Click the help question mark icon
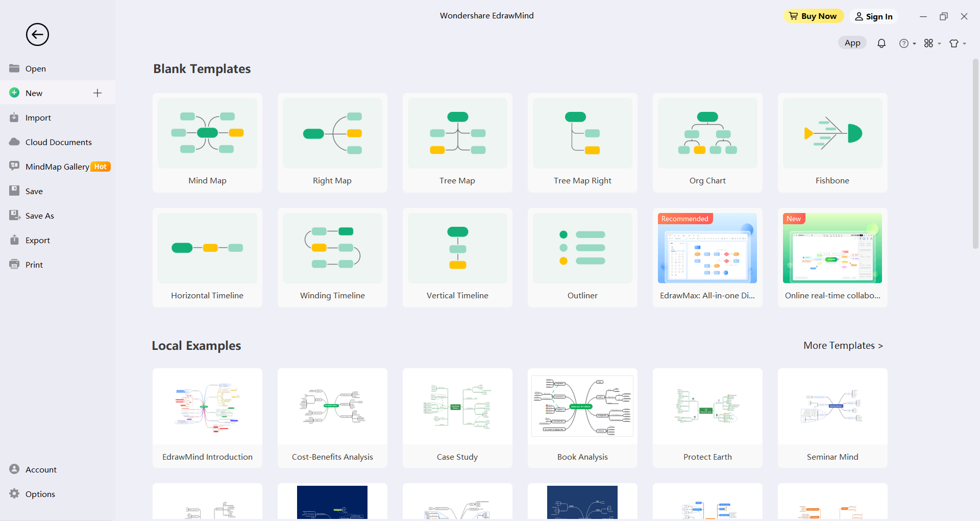Screen dimensions: 980x521 903,43
